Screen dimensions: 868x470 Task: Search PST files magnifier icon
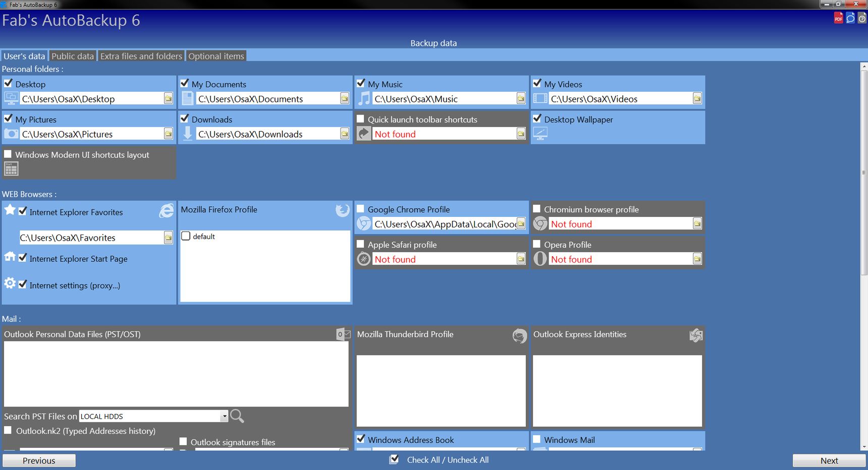237,416
